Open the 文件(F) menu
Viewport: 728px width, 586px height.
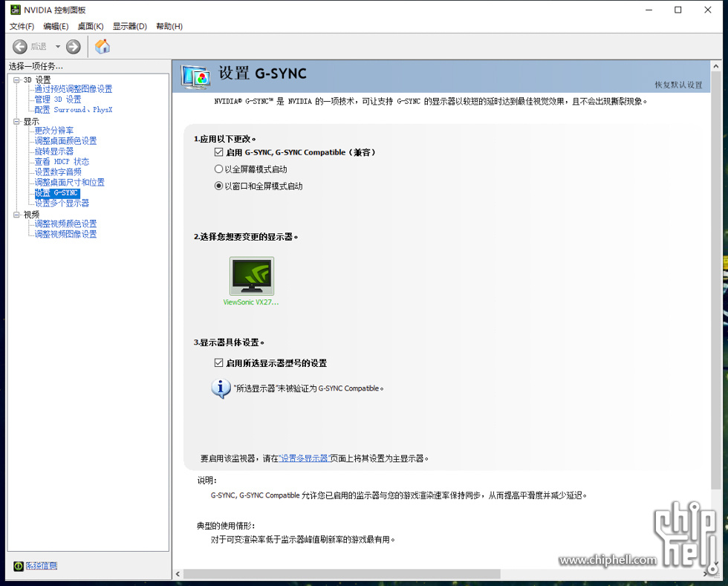click(22, 27)
